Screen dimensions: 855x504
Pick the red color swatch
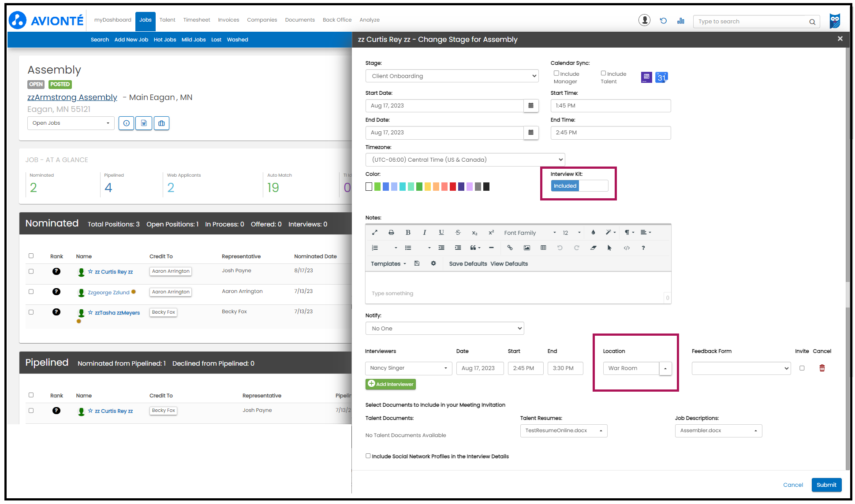point(452,187)
